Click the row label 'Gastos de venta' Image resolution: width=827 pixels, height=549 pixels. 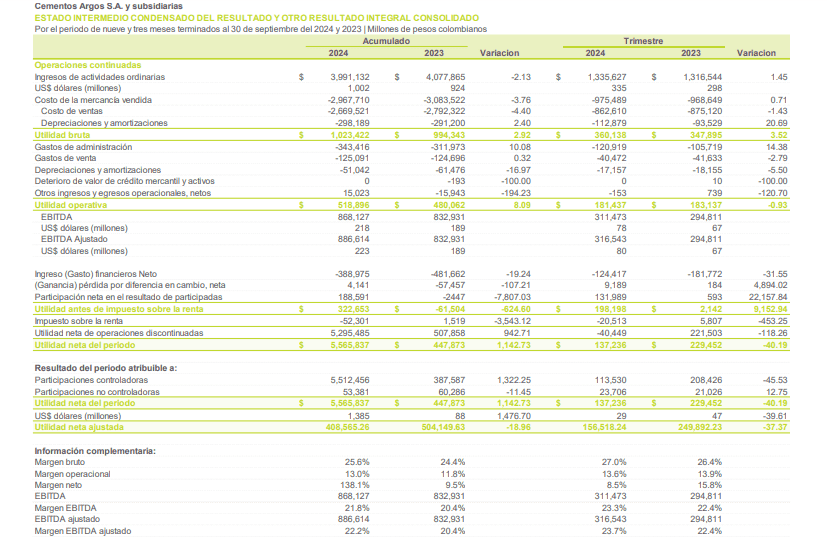65,158
